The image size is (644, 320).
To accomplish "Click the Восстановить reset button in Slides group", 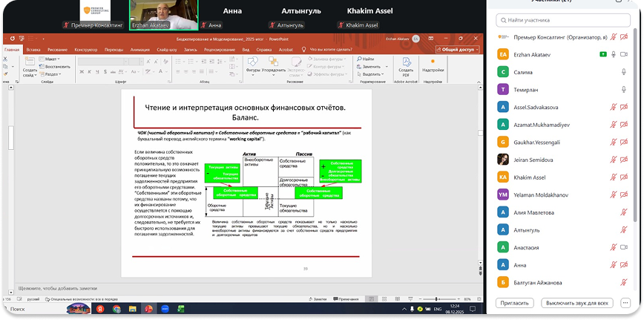I will pyautogui.click(x=55, y=67).
